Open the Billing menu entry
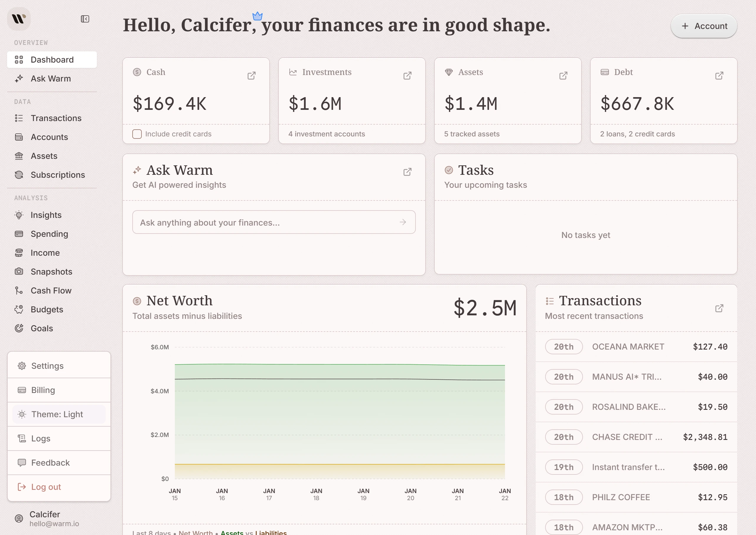Screen dimensions: 756x535 point(43,390)
